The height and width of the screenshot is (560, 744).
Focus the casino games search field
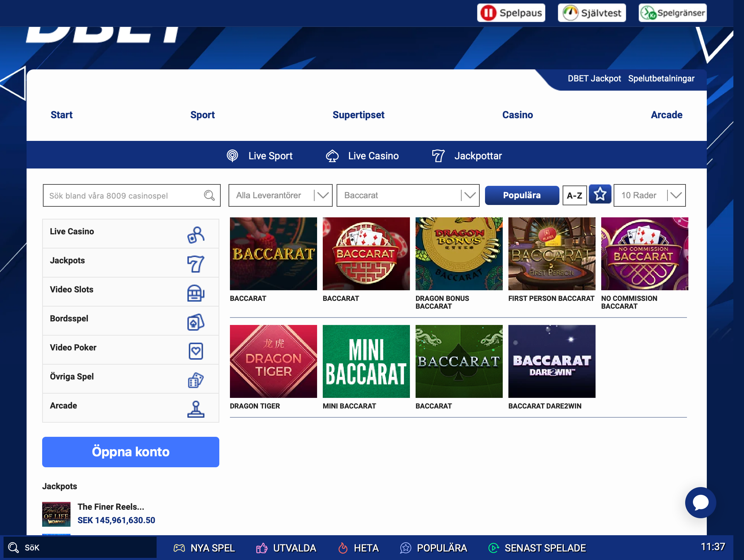tap(132, 195)
